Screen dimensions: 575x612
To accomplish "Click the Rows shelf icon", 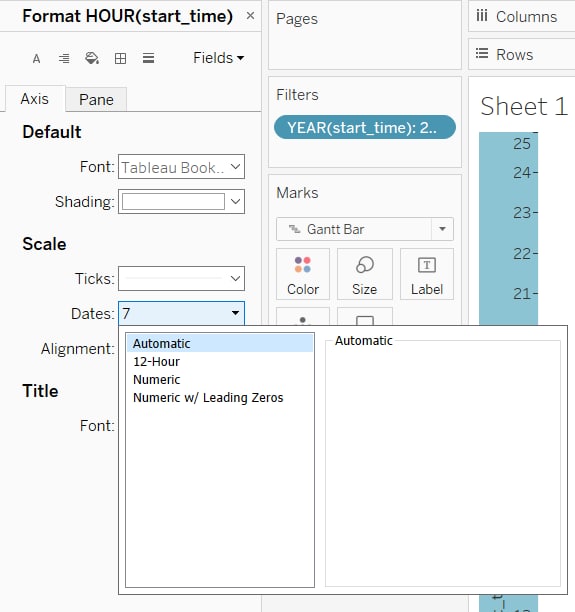I will click(x=482, y=53).
